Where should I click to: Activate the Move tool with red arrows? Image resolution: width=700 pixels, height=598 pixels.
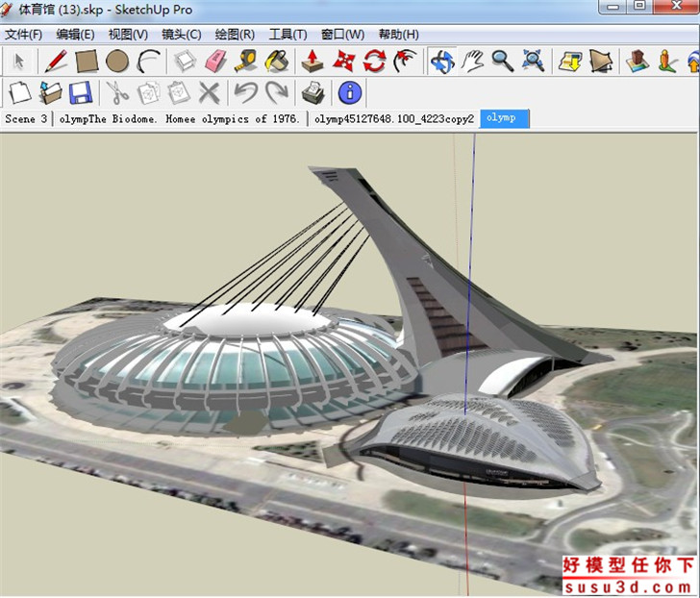pyautogui.click(x=344, y=62)
